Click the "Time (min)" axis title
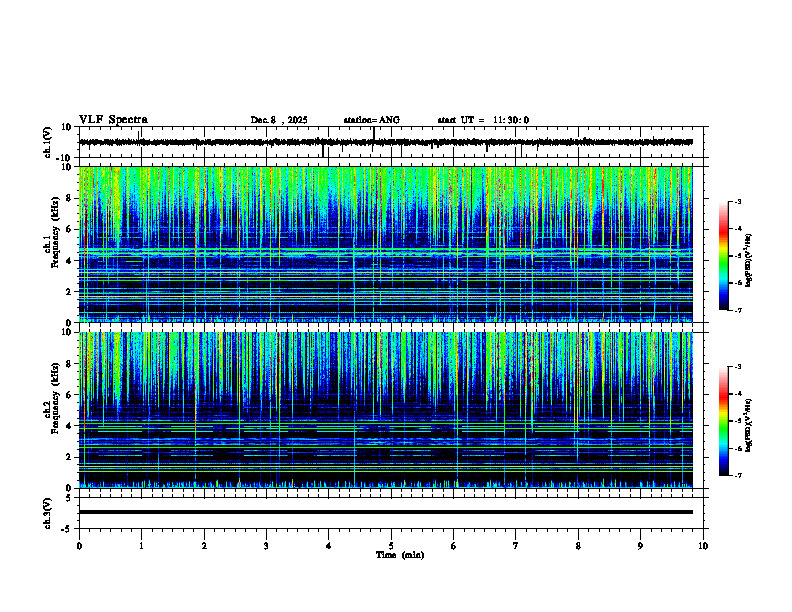Image resolution: width=792 pixels, height=612 pixels. (x=400, y=555)
